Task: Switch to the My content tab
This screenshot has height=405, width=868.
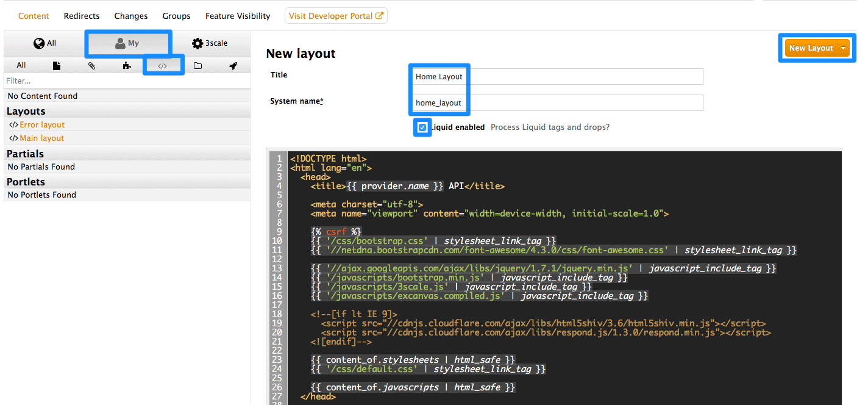Action: [x=127, y=43]
